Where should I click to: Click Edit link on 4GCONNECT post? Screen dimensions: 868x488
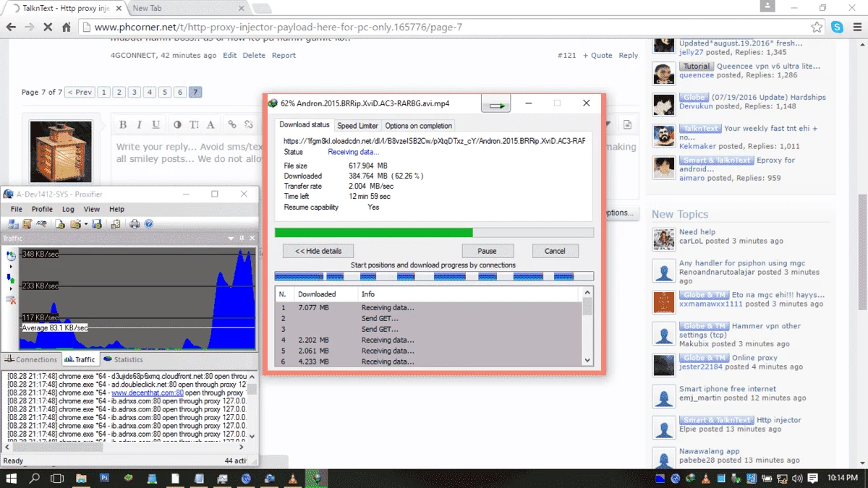click(x=230, y=55)
